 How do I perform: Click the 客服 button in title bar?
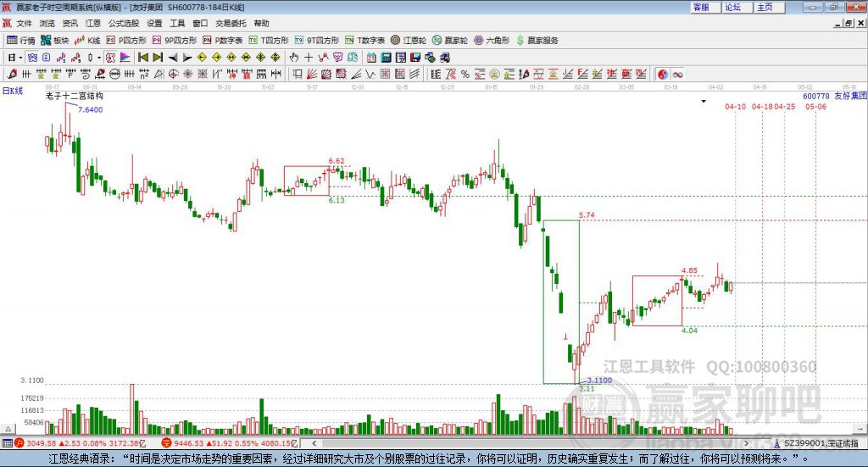[x=704, y=7]
